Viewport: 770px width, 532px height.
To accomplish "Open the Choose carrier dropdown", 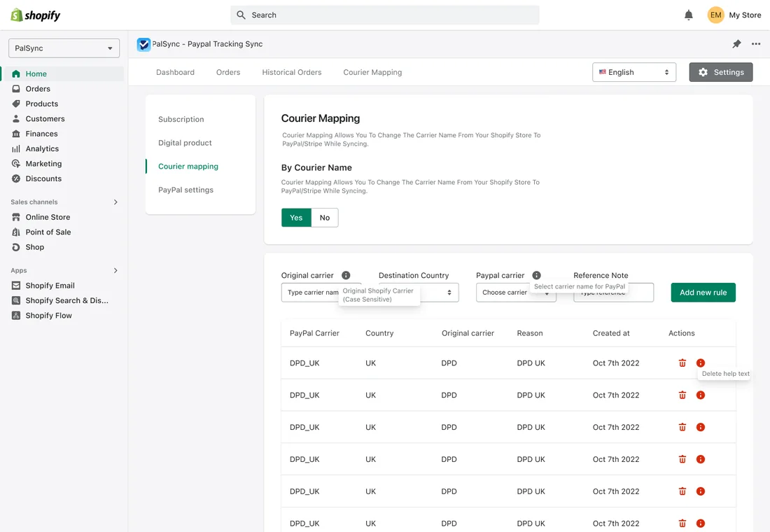I will click(x=516, y=293).
